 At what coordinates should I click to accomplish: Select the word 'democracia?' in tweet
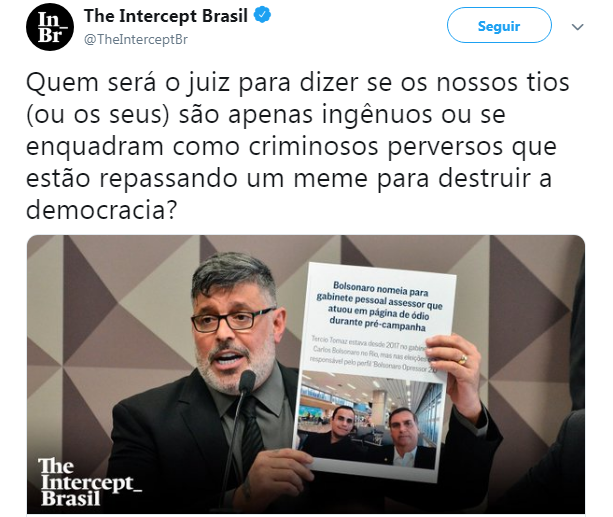tap(101, 210)
